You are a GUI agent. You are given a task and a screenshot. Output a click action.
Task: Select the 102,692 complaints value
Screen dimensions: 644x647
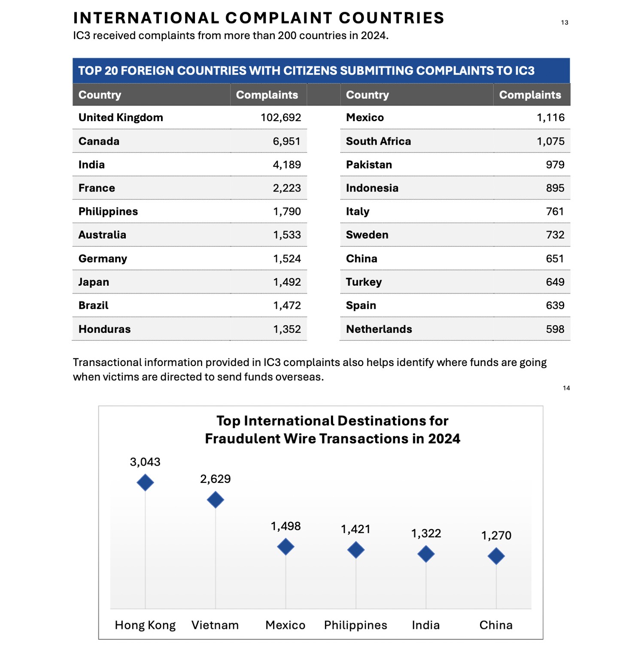[x=281, y=118]
